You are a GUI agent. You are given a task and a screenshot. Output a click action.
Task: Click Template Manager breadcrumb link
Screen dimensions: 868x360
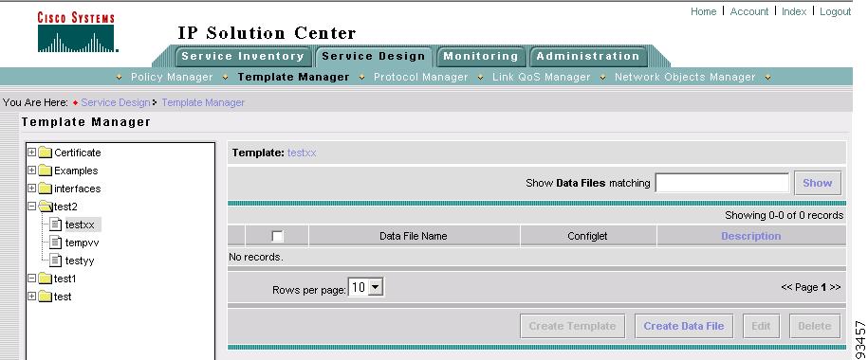pyautogui.click(x=203, y=102)
